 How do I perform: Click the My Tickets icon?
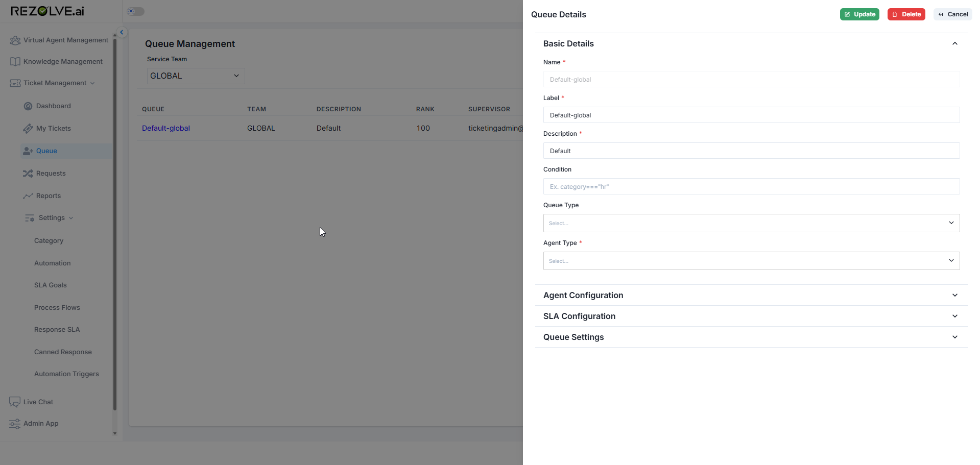pyautogui.click(x=28, y=129)
